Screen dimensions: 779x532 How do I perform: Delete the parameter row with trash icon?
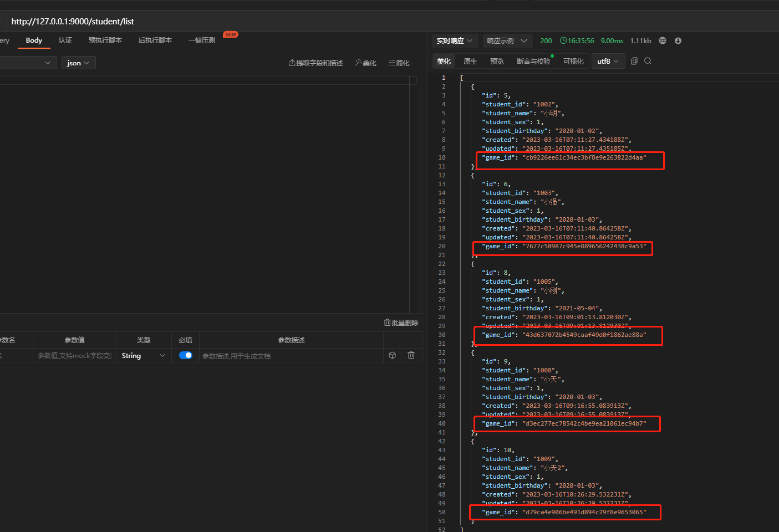point(411,355)
